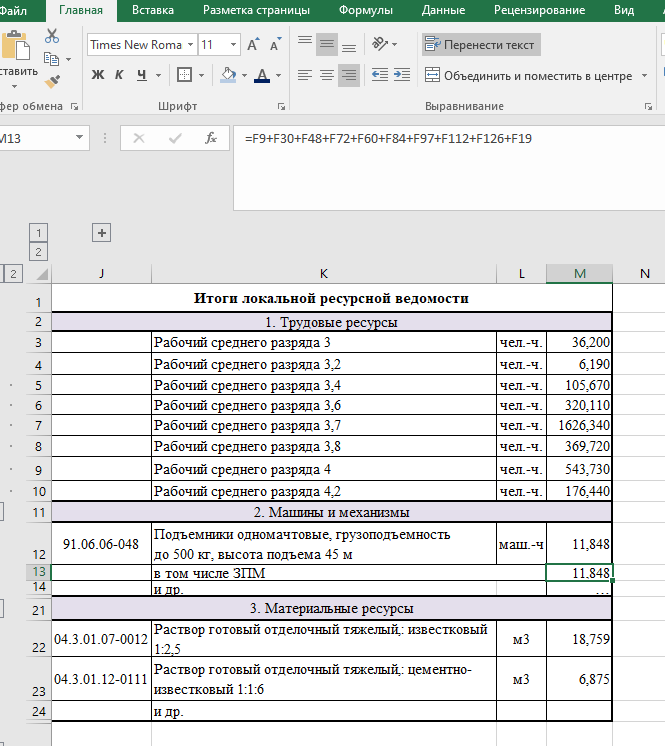Open merge options dropdown arrow
The height and width of the screenshot is (746, 665).
(645, 76)
